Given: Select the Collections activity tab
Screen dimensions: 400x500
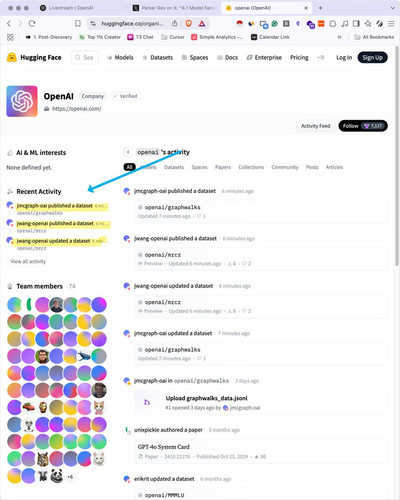Looking at the screenshot, I should (x=251, y=167).
